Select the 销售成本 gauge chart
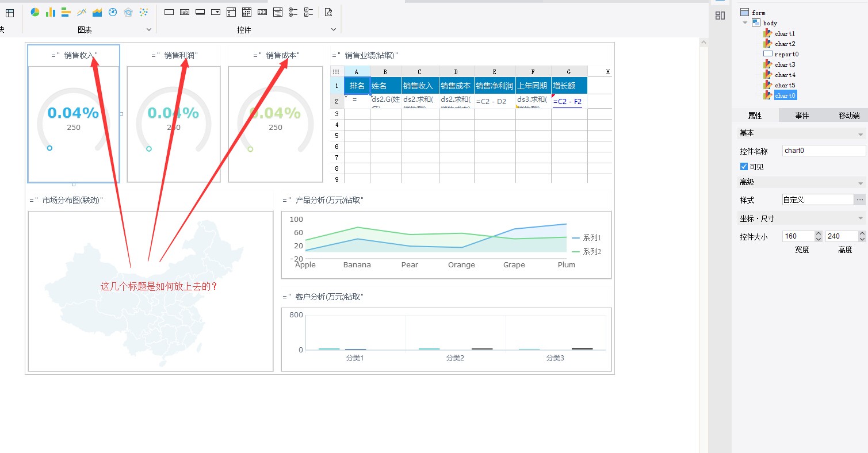The height and width of the screenshot is (453, 868). tap(276, 124)
